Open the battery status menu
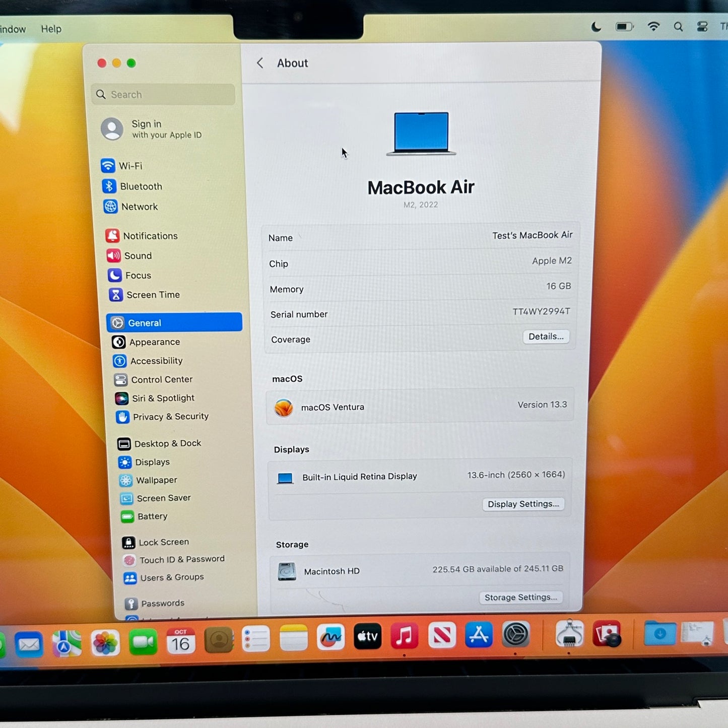Screen dimensions: 728x728 624,27
